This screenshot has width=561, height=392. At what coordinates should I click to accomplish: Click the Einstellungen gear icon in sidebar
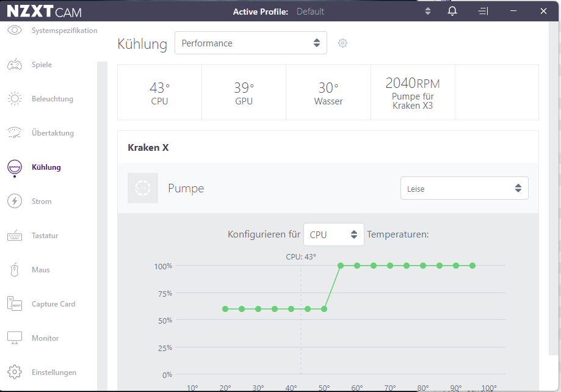[15, 372]
